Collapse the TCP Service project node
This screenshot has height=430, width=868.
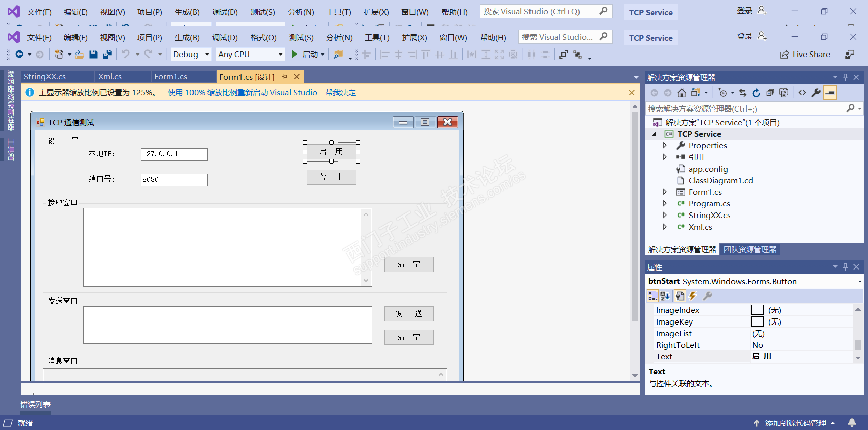pyautogui.click(x=654, y=134)
